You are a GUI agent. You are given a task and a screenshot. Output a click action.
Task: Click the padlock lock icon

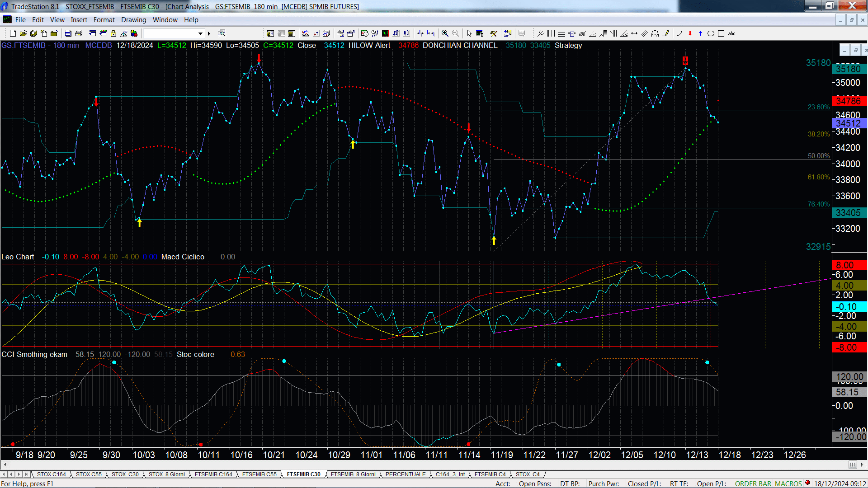pos(113,33)
